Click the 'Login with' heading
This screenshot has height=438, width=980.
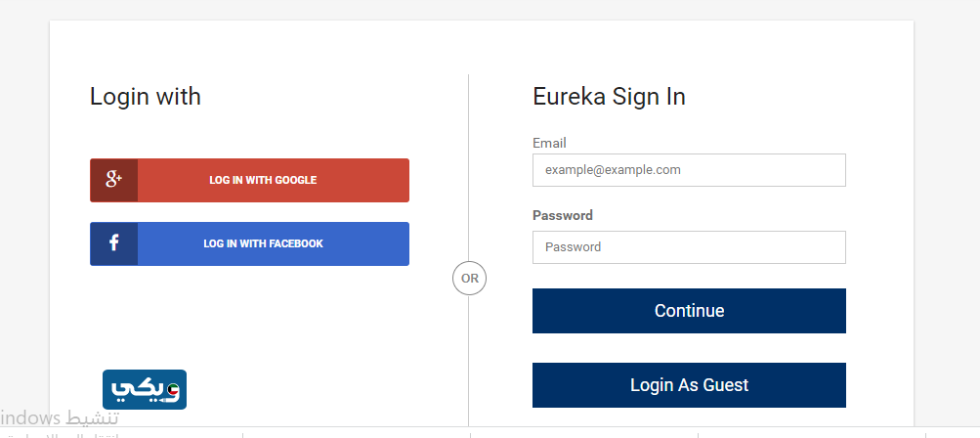pyautogui.click(x=146, y=97)
